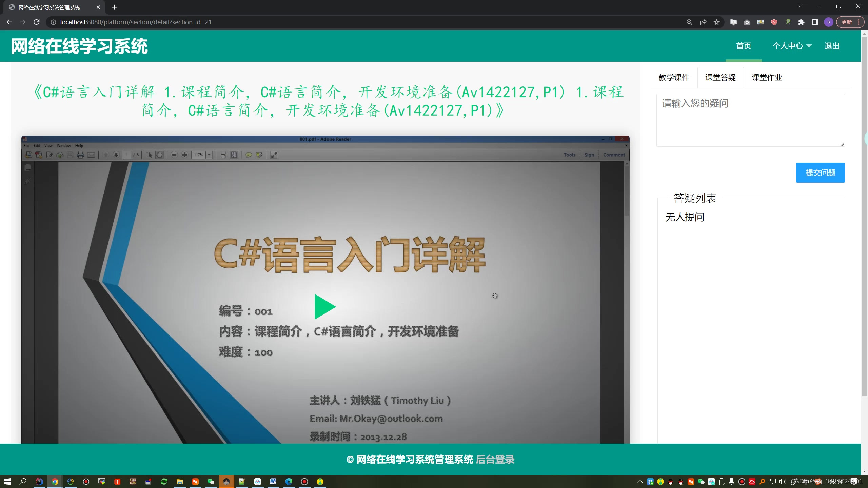This screenshot has width=868, height=488.
Task: Open the browser extensions puzzle icon
Action: tap(801, 22)
